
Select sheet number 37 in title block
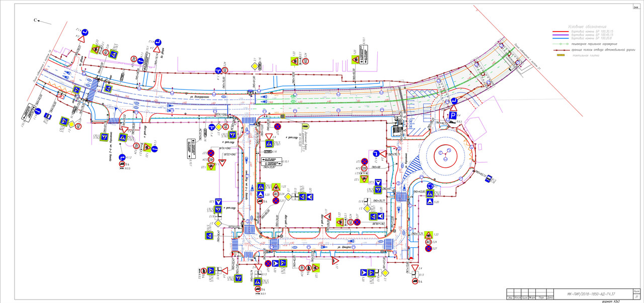point(636,296)
